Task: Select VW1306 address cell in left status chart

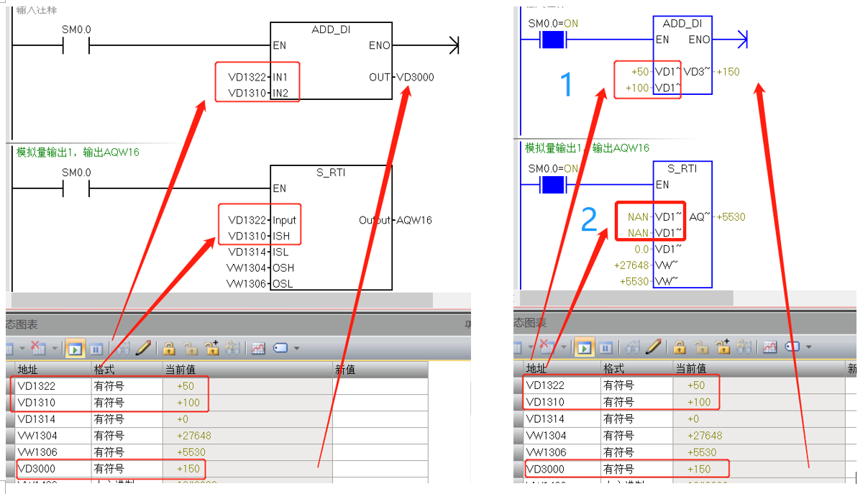Action: click(x=52, y=452)
